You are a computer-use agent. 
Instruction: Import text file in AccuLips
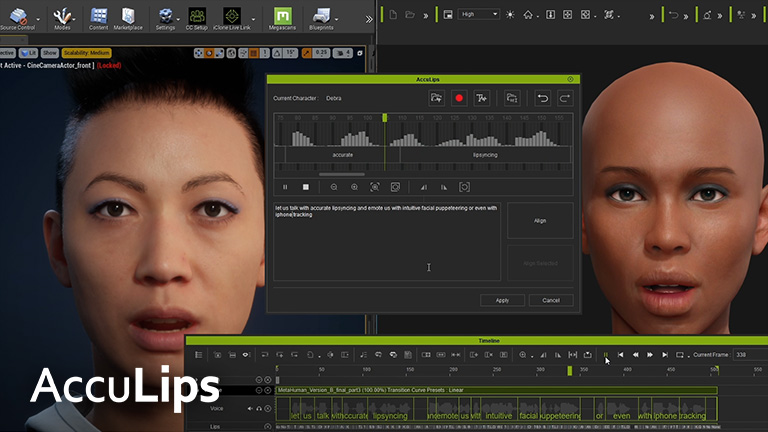click(512, 98)
